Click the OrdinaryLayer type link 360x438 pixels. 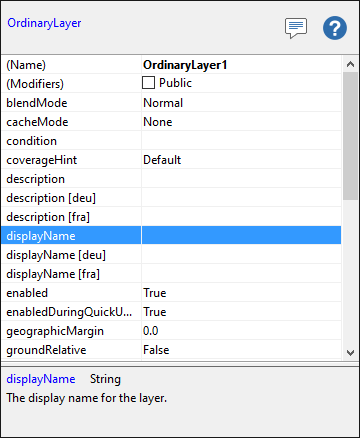tap(44, 23)
